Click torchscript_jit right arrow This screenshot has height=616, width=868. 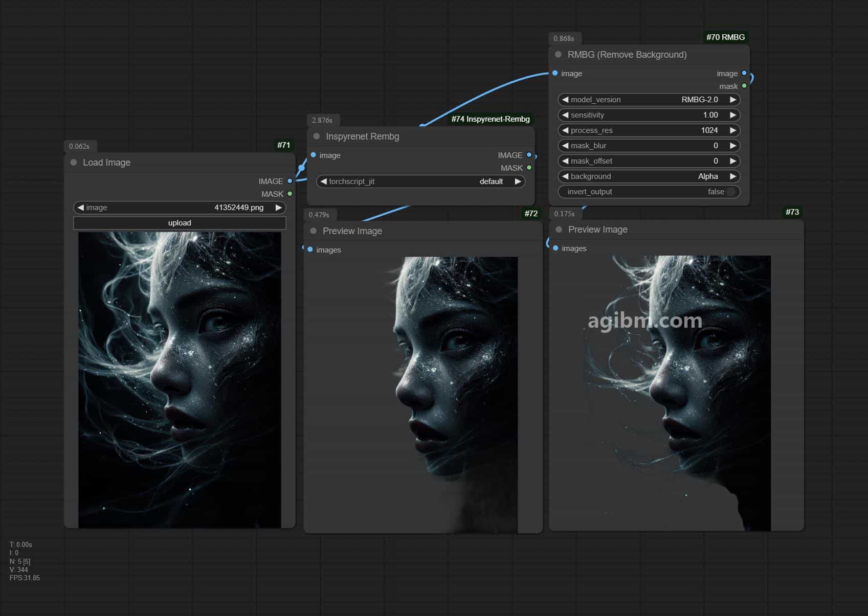[518, 181]
